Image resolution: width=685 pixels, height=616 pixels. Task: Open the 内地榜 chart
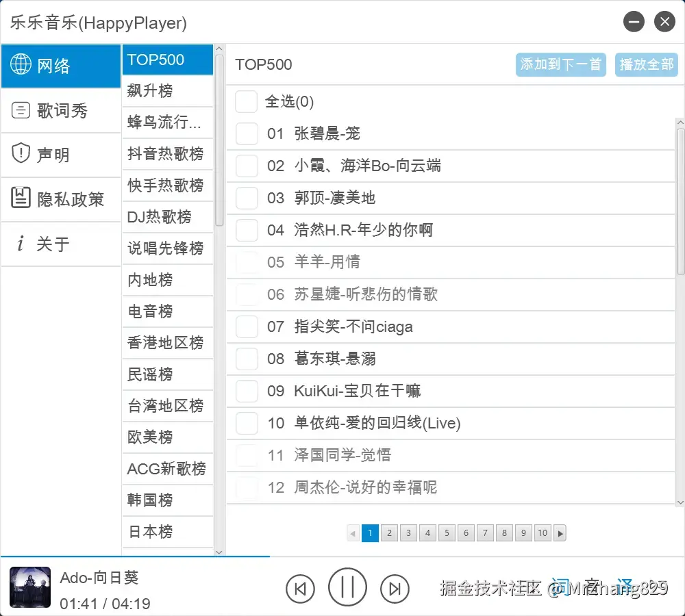[x=168, y=279]
